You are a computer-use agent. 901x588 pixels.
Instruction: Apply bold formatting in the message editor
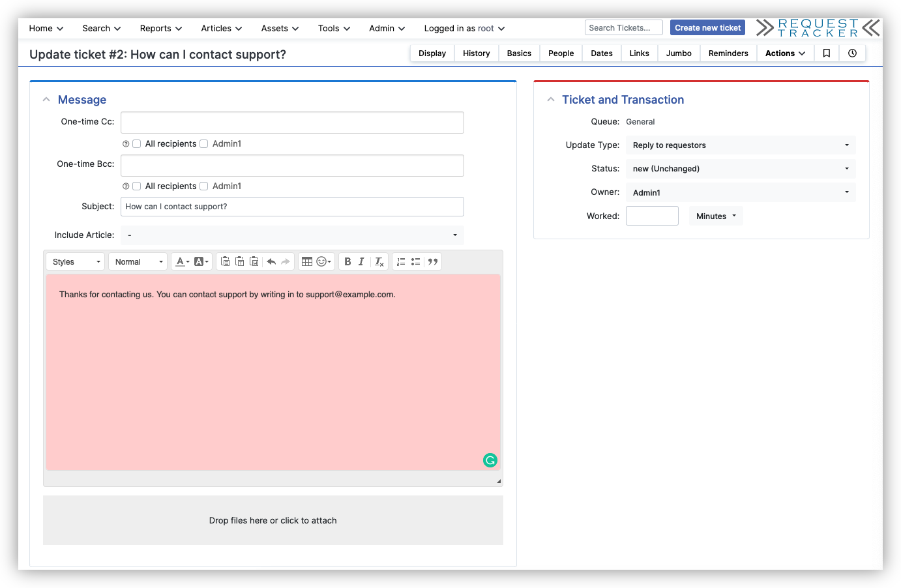pyautogui.click(x=347, y=261)
